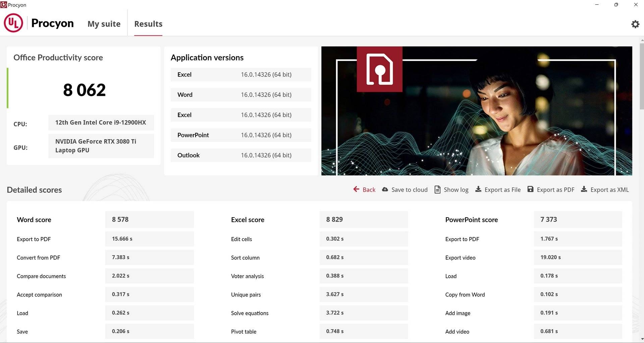Viewport: 644px width, 343px height.
Task: Click the Office Productivity banner image
Action: [x=503, y=127]
